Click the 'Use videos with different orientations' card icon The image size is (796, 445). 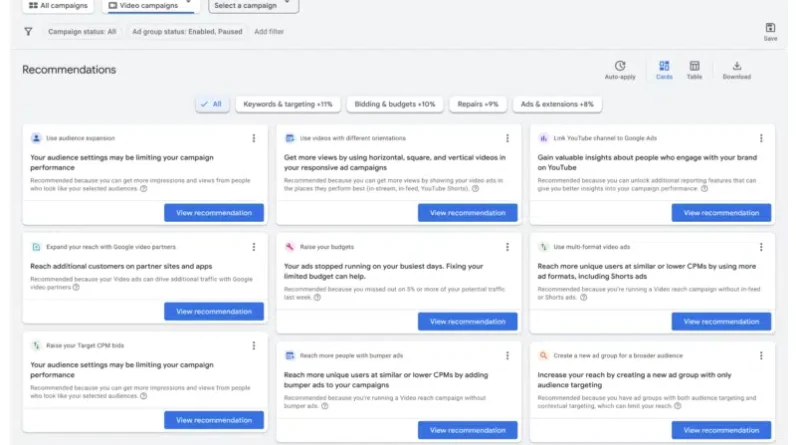pyautogui.click(x=289, y=138)
